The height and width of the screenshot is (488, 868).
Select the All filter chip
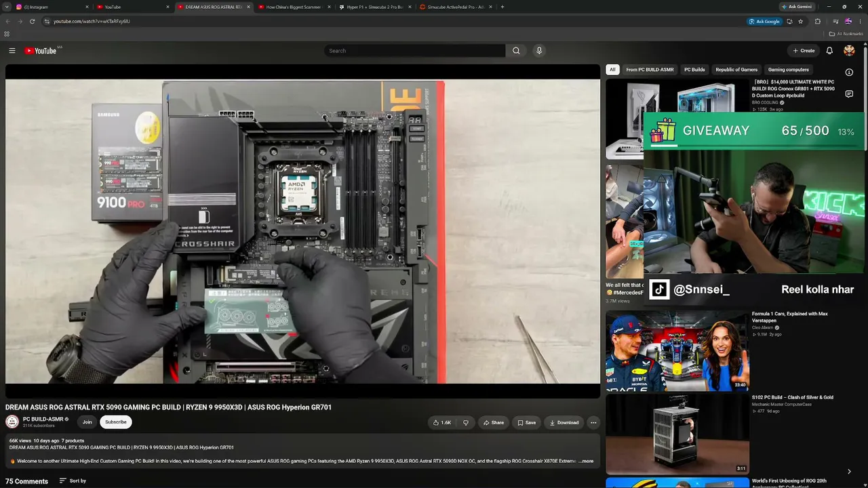612,70
